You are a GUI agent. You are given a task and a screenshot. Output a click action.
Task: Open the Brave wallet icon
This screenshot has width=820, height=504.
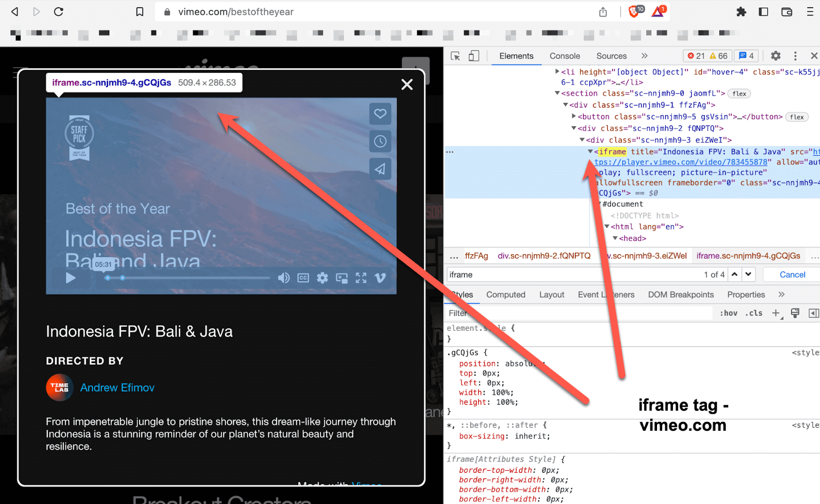pyautogui.click(x=787, y=12)
